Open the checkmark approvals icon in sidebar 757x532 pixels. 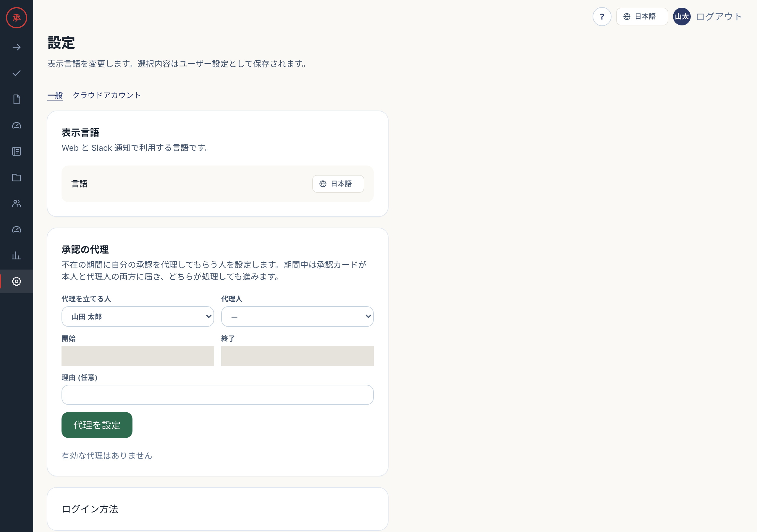click(17, 73)
